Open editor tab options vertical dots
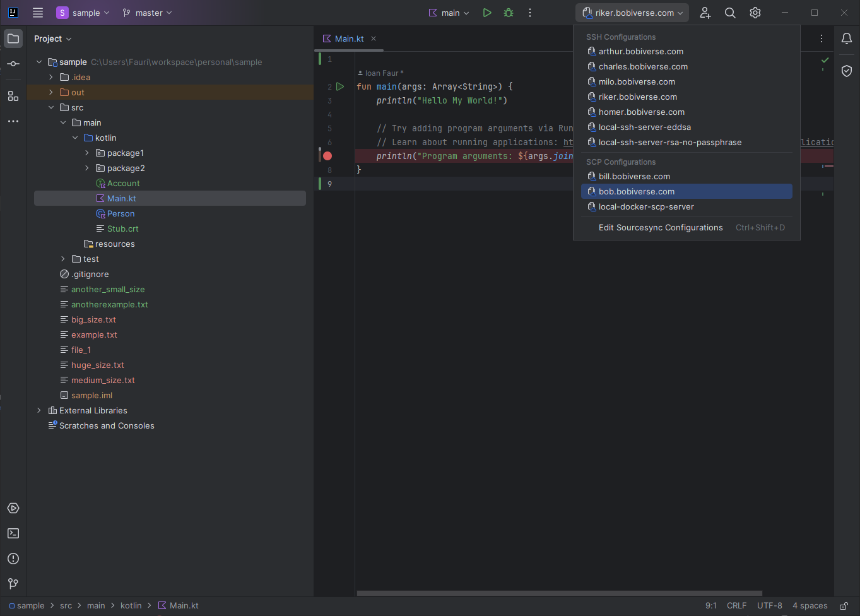Image resolution: width=860 pixels, height=616 pixels. click(x=822, y=38)
